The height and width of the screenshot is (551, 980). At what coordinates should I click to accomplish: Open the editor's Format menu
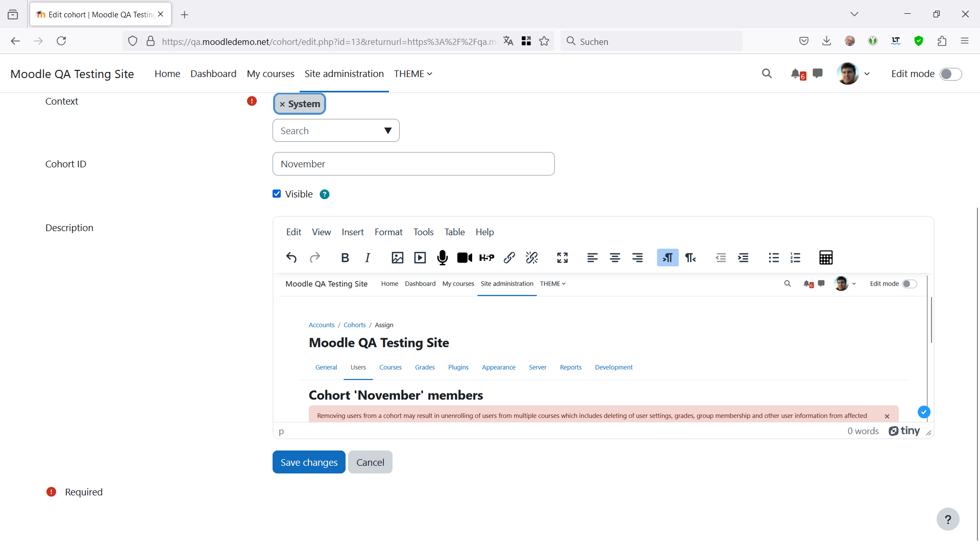tap(388, 232)
